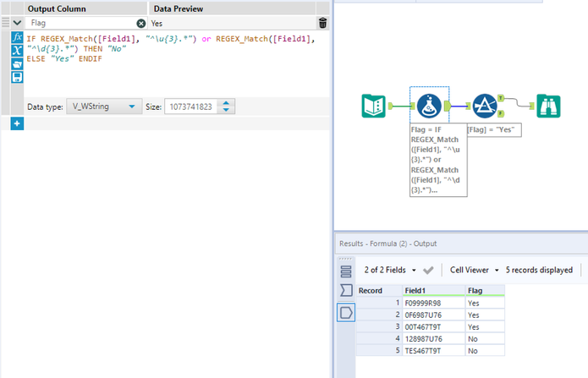Click inside the formula expression editor
The height and width of the screenshot is (378, 588).
tap(176, 63)
